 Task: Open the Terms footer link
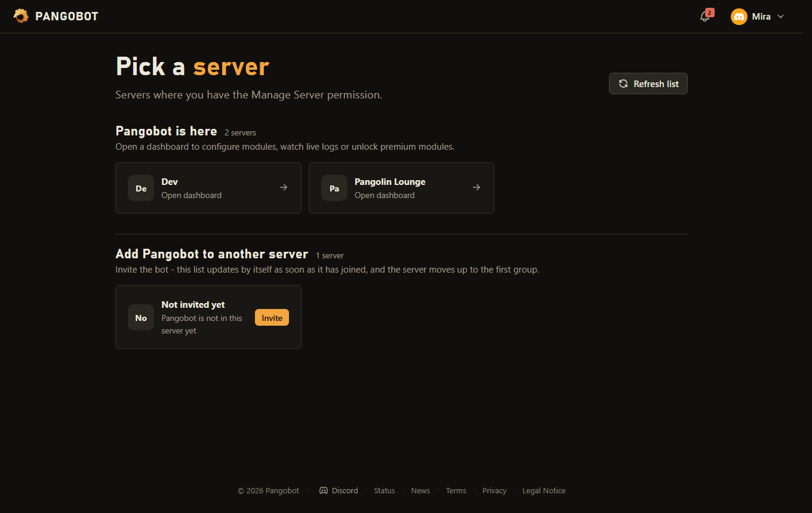click(456, 490)
